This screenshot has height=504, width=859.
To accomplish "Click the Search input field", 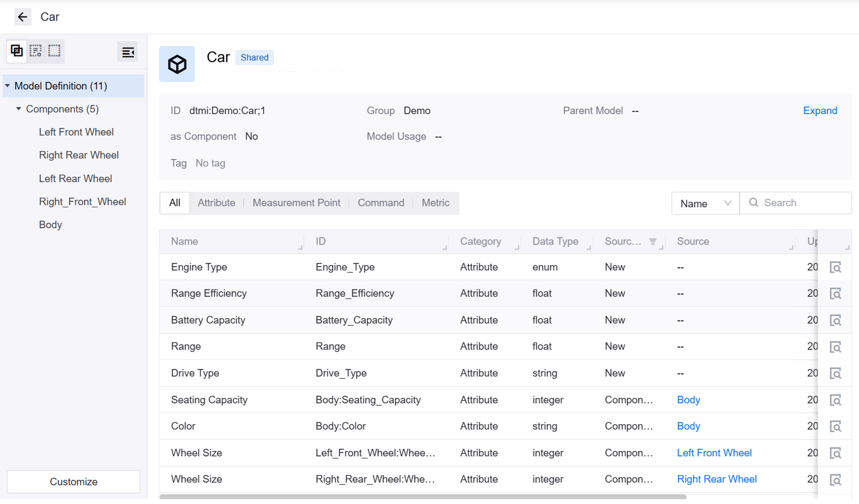I will click(x=801, y=203).
